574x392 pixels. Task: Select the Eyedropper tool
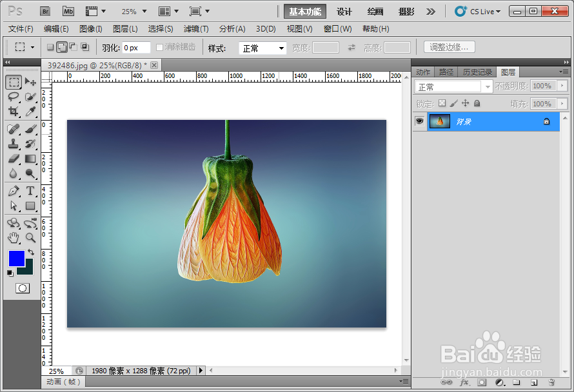31,112
